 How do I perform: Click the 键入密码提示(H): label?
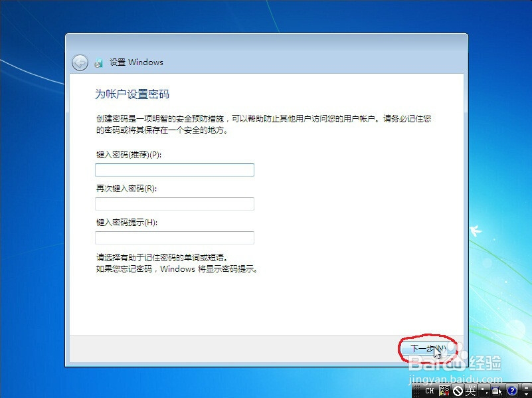click(x=127, y=223)
